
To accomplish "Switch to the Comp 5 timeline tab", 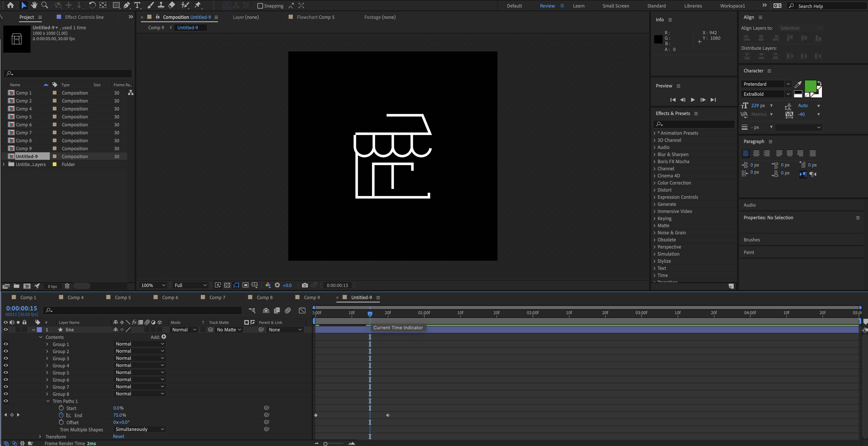I will [122, 297].
